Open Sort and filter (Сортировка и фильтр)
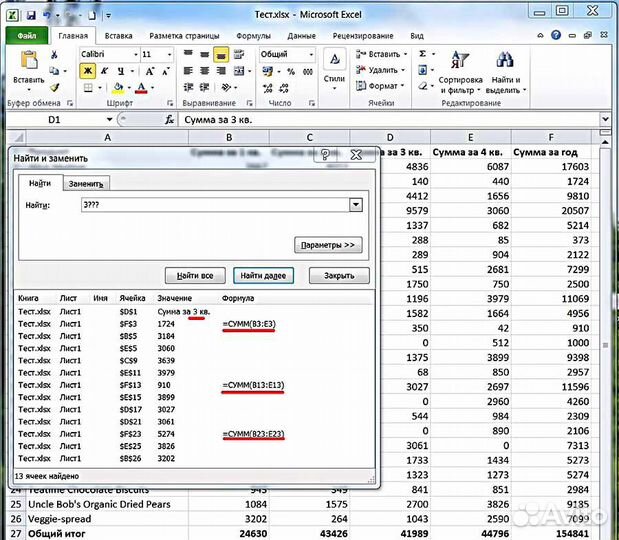Screen dimensions: 619x540 [x=460, y=73]
